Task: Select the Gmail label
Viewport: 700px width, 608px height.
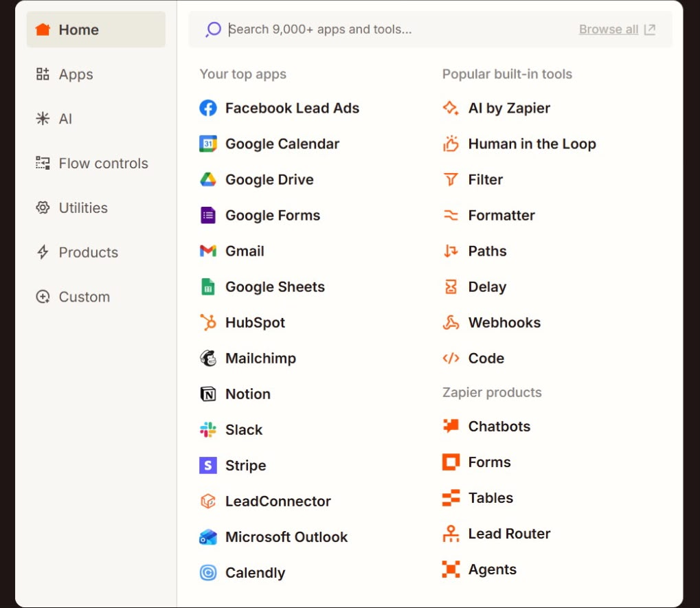Action: (245, 251)
